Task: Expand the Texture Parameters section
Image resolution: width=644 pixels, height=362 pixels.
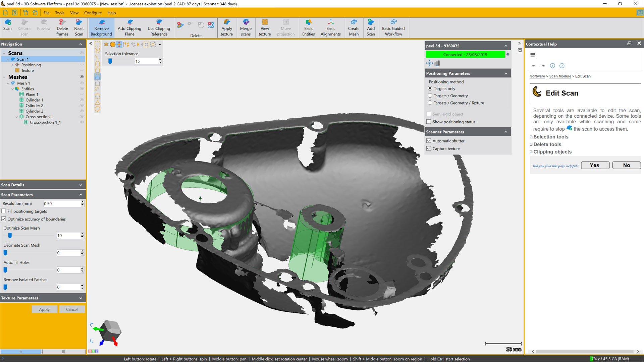Action: pos(81,298)
